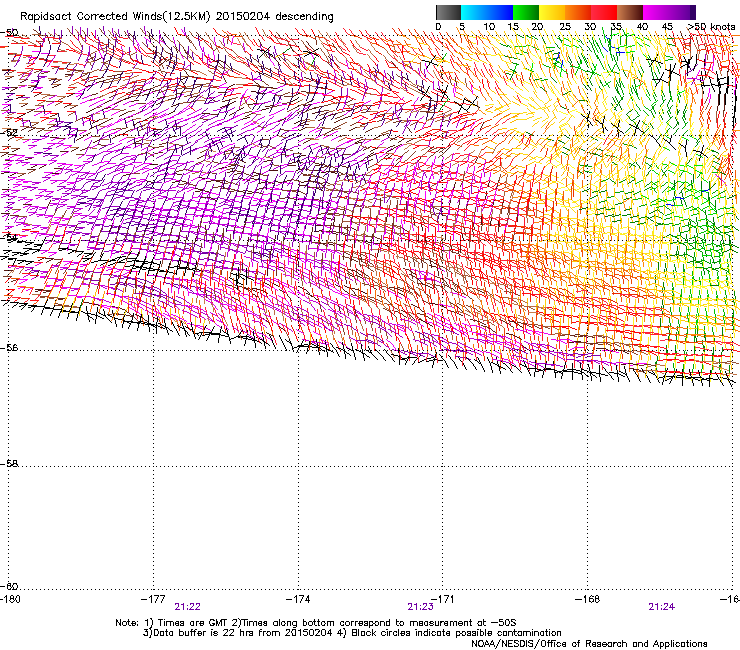
Task: Click the red 30-35 knots legend swatch
Action: coord(604,12)
